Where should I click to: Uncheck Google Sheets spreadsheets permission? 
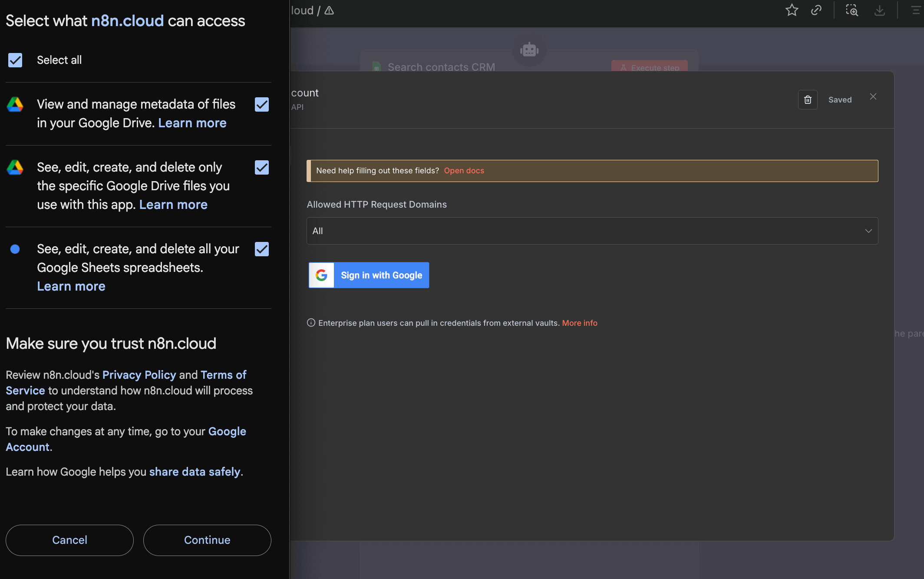(262, 249)
